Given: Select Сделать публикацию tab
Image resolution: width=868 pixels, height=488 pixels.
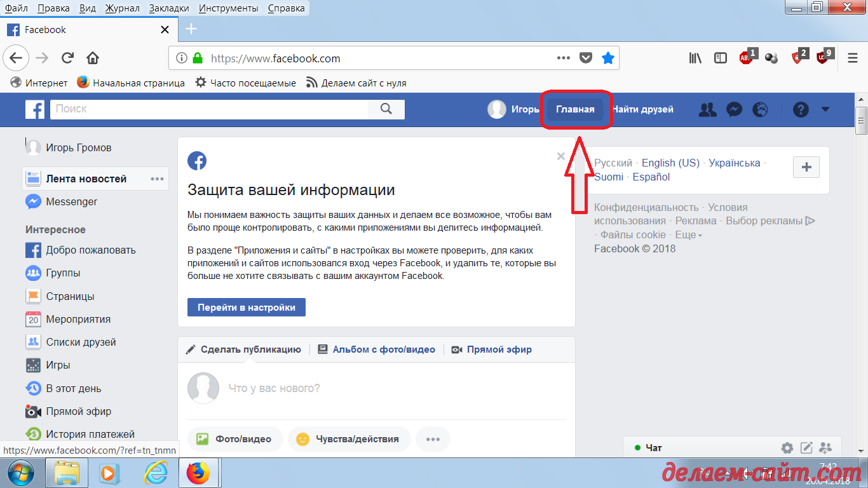Looking at the screenshot, I should point(243,349).
